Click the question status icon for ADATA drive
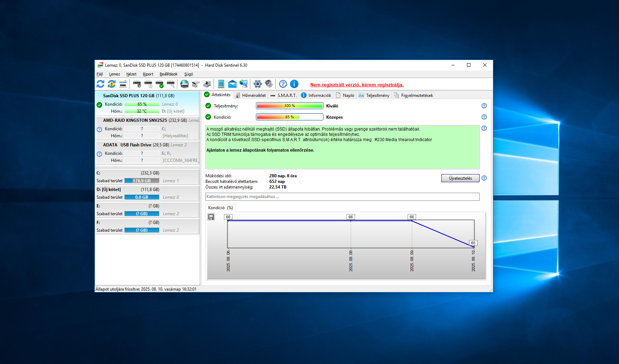619x364 pixels. (99, 154)
